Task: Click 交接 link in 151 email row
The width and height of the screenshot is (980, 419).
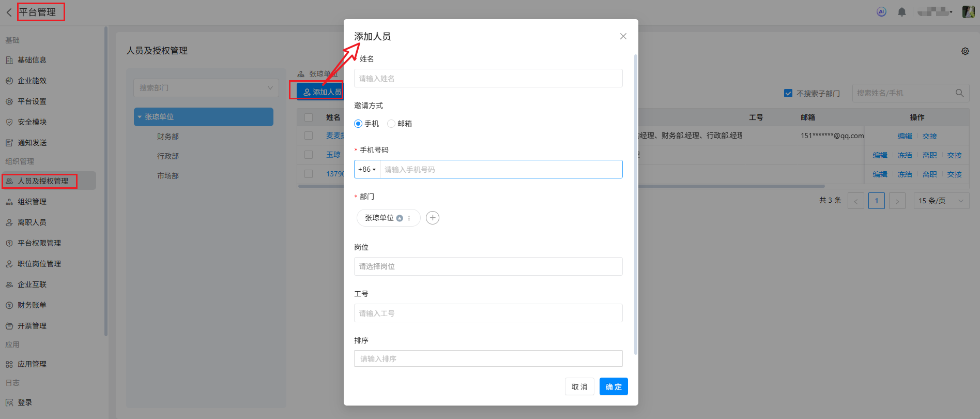Action: 930,136
